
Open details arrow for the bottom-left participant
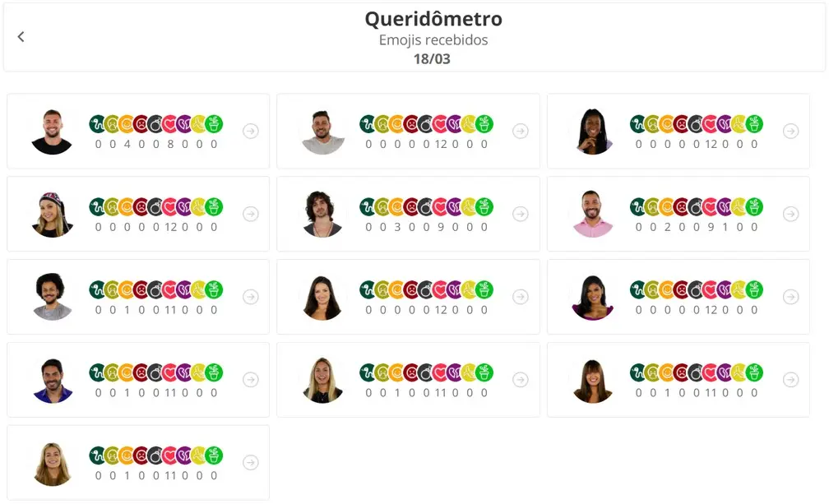point(250,461)
